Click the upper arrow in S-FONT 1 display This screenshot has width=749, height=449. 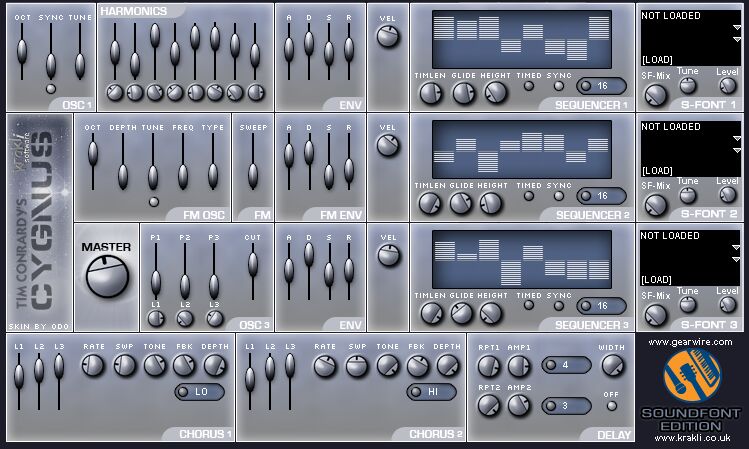737,28
